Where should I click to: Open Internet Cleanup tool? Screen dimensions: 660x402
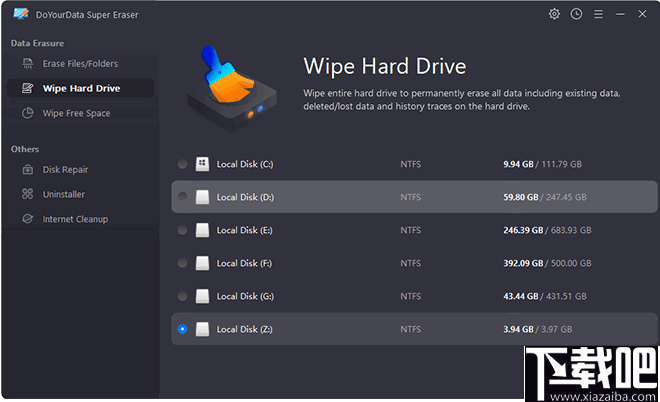click(80, 219)
